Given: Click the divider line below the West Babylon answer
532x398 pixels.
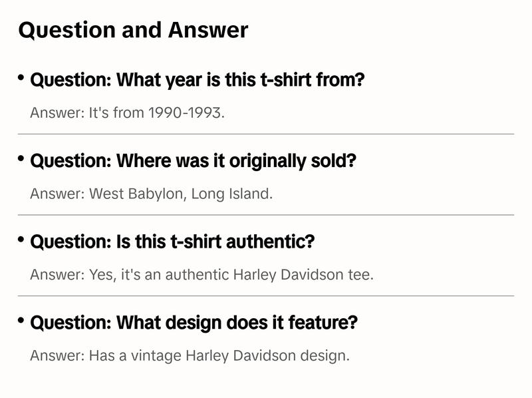Looking at the screenshot, I should pyautogui.click(x=266, y=215).
